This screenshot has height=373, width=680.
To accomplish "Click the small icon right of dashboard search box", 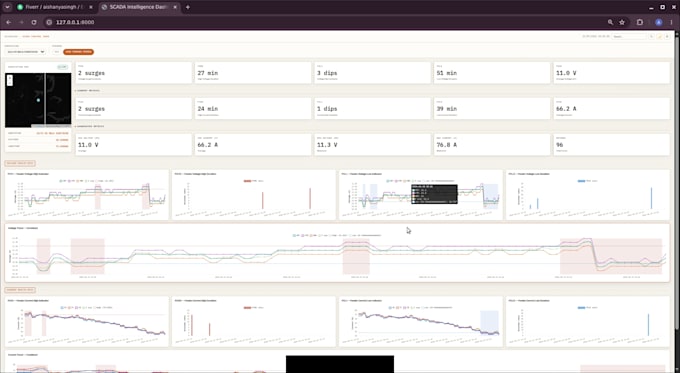I will (x=651, y=36).
